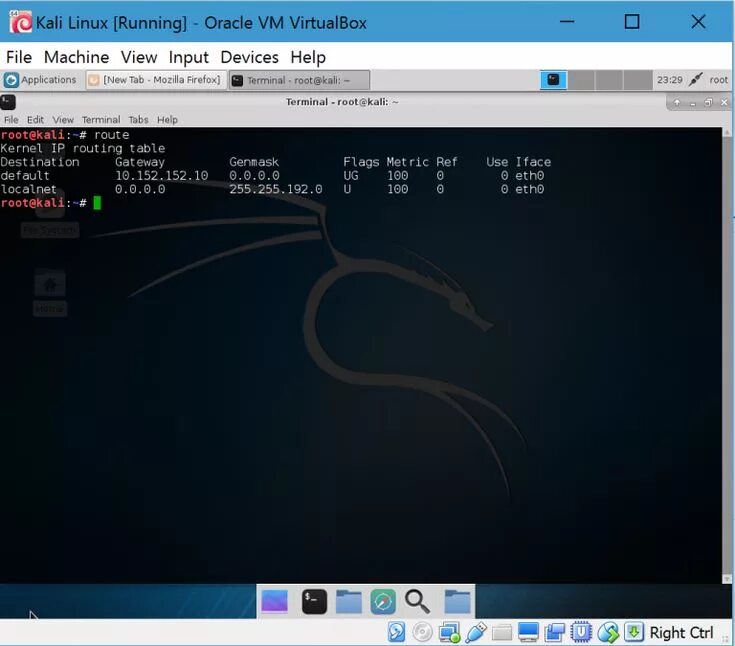Click VirtualBox mouse integration status icon

pos(608,632)
